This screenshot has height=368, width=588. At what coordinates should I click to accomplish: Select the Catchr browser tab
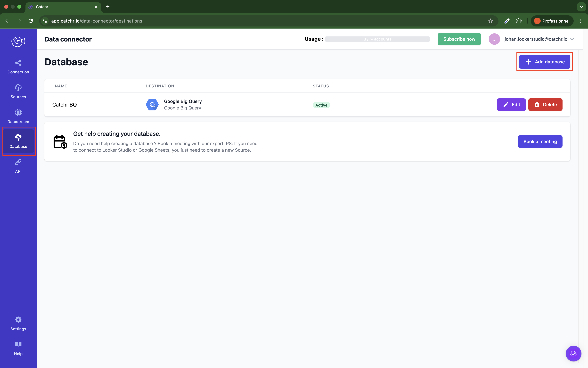(63, 7)
